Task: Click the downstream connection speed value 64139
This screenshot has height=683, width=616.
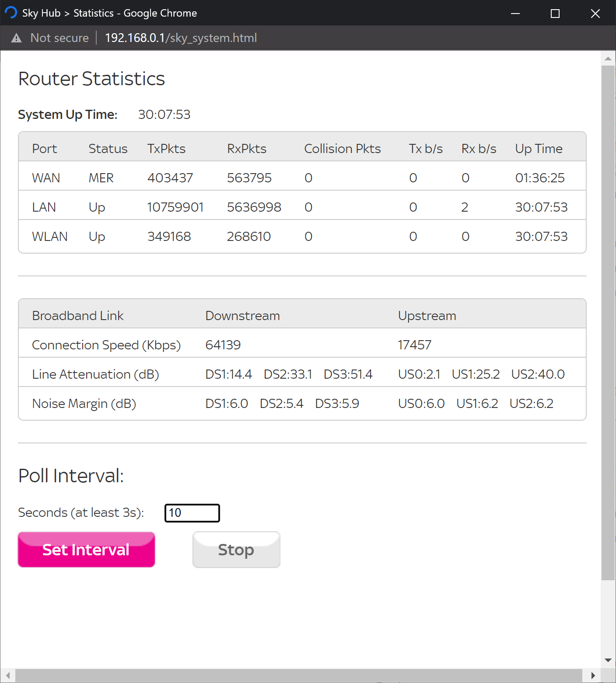Action: pos(223,345)
